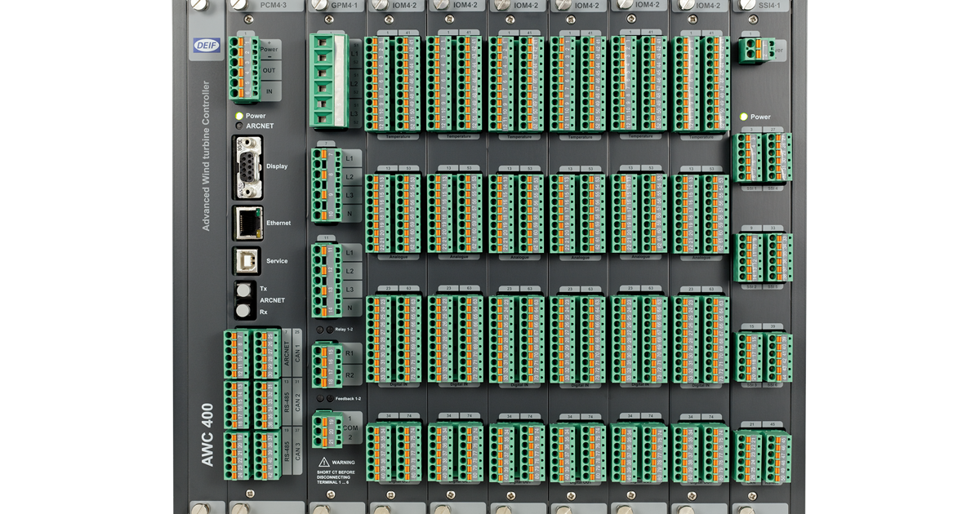Click the OUT terminal label

(x=269, y=71)
